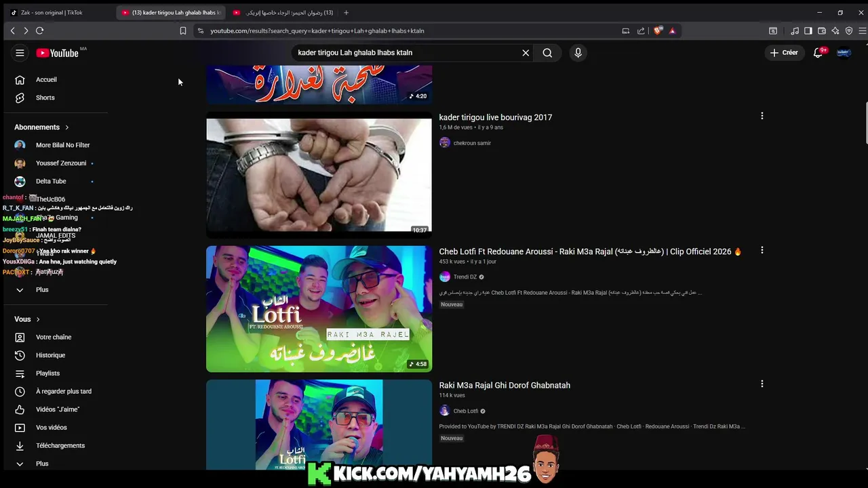This screenshot has height=488, width=868.
Task: Open options menu for Clip Officiel 2026 video
Action: pyautogui.click(x=762, y=250)
